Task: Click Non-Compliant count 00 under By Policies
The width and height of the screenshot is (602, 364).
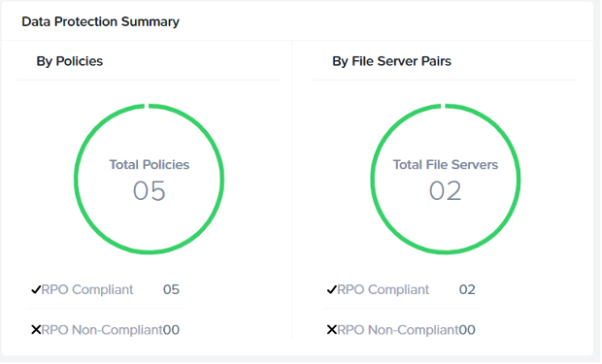Action: pos(171,330)
